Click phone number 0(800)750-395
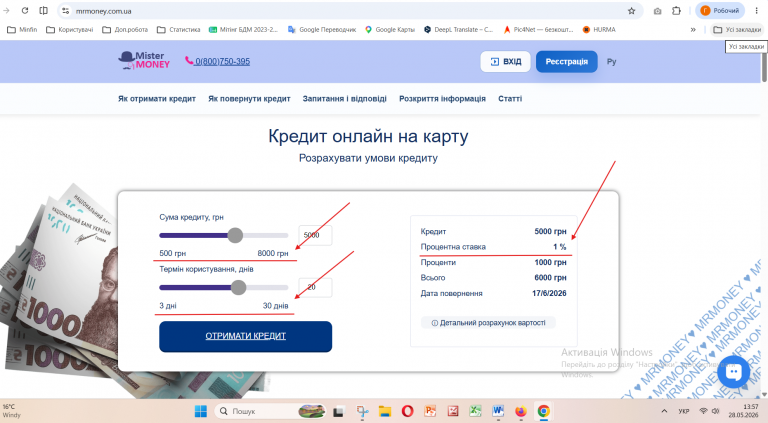The width and height of the screenshot is (768, 423). tap(222, 61)
